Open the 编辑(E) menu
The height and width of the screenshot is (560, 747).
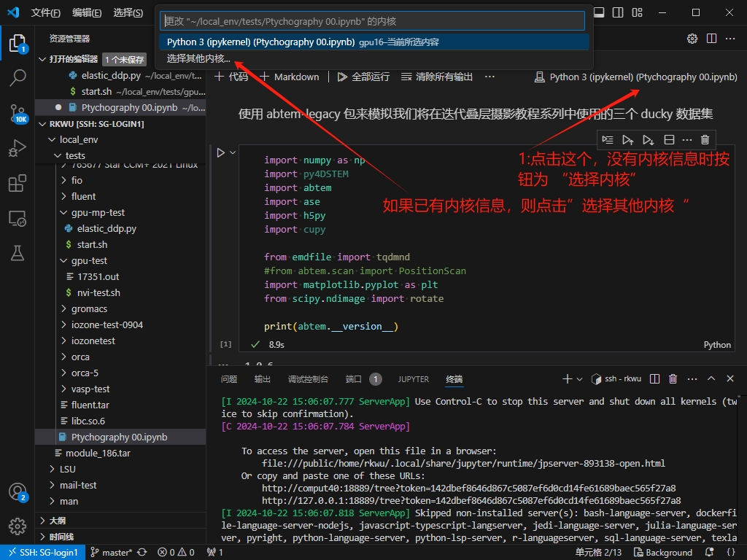(87, 13)
